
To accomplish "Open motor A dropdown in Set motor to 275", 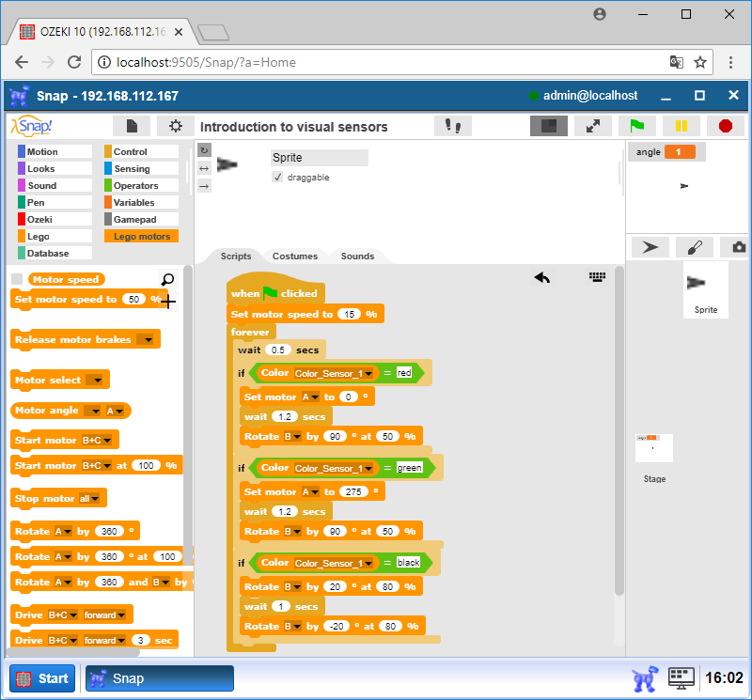I will coord(310,492).
